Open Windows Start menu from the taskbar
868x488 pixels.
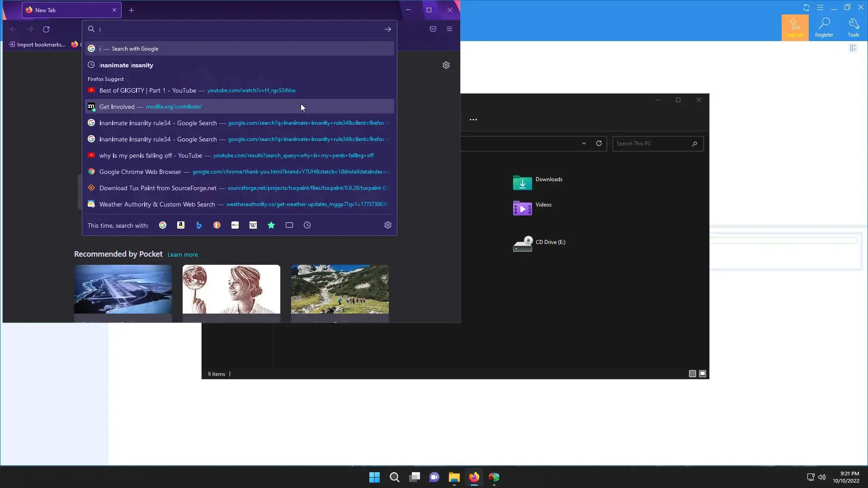coord(374,477)
